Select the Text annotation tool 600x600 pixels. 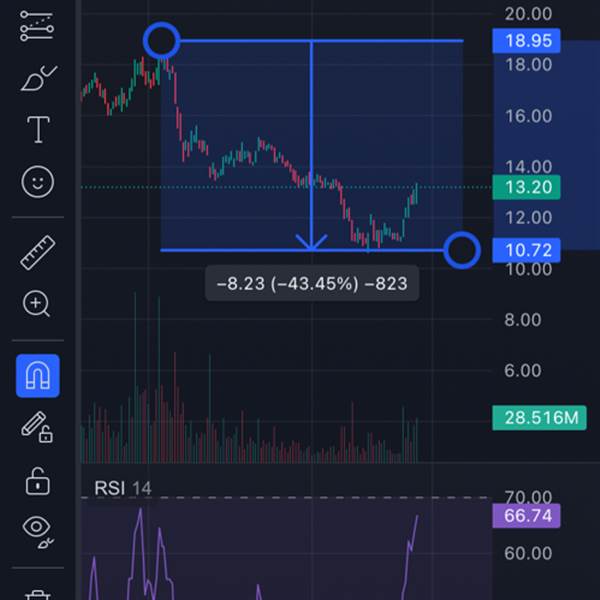tap(38, 130)
